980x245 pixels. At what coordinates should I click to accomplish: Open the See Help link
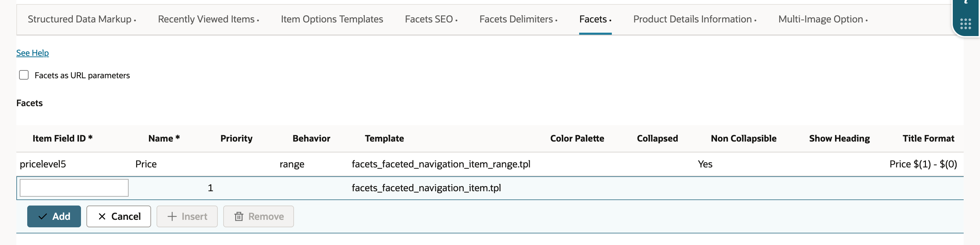click(32, 53)
